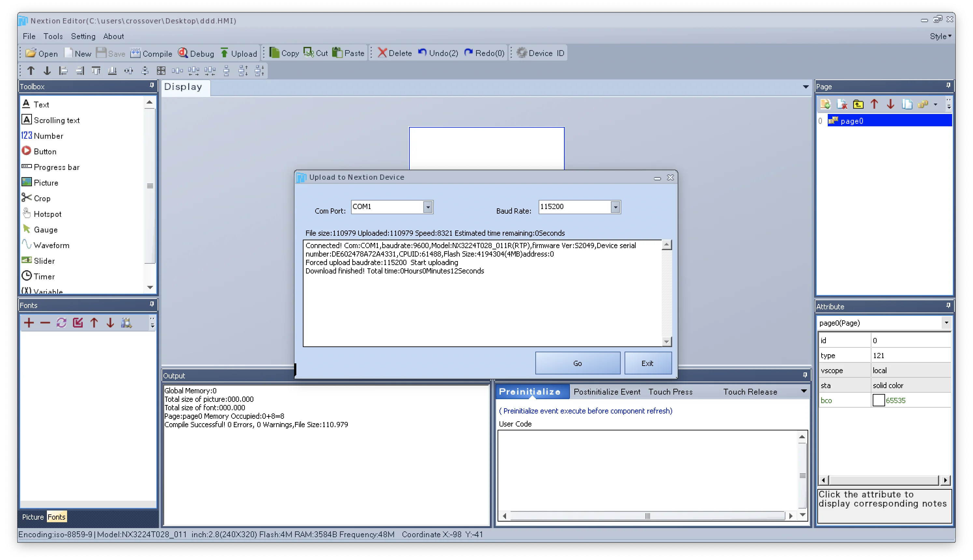Click the upload log scrollbar down arrow
The height and width of the screenshot is (560, 973).
(x=667, y=341)
